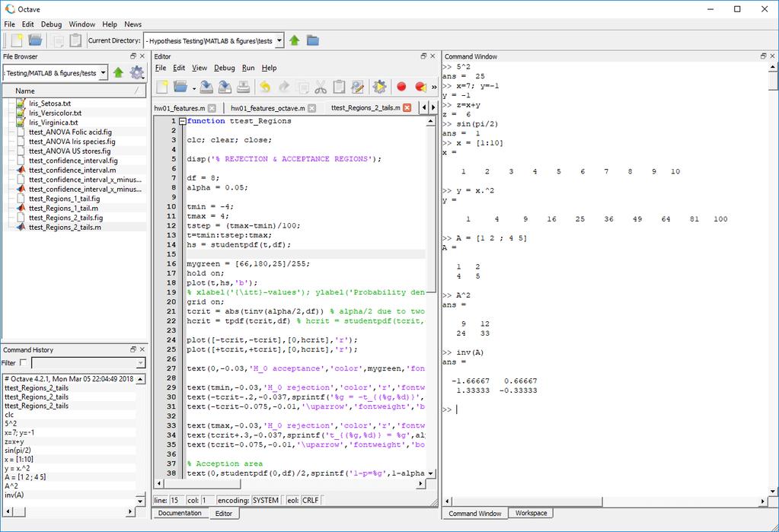Open main Debug menu
Screen dimensions: 779x532
(x=51, y=24)
